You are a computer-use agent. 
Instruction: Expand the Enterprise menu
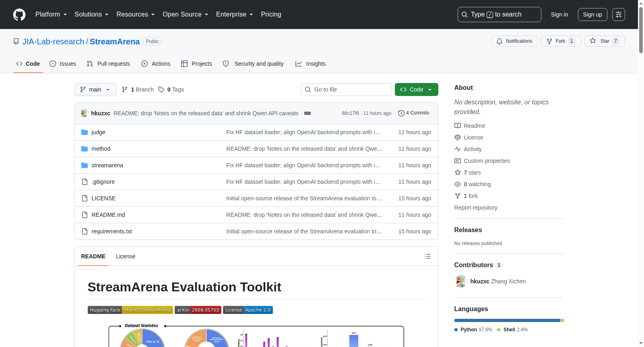235,15
